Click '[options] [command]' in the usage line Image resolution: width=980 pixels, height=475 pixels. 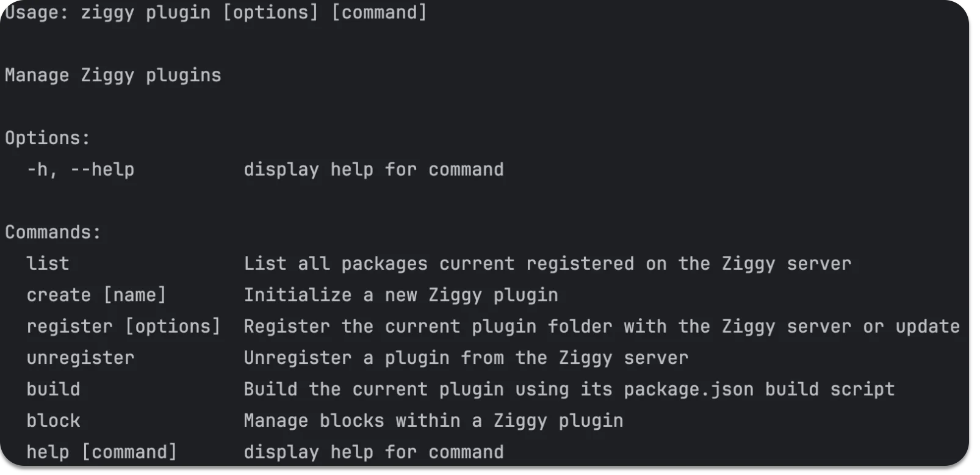click(325, 13)
